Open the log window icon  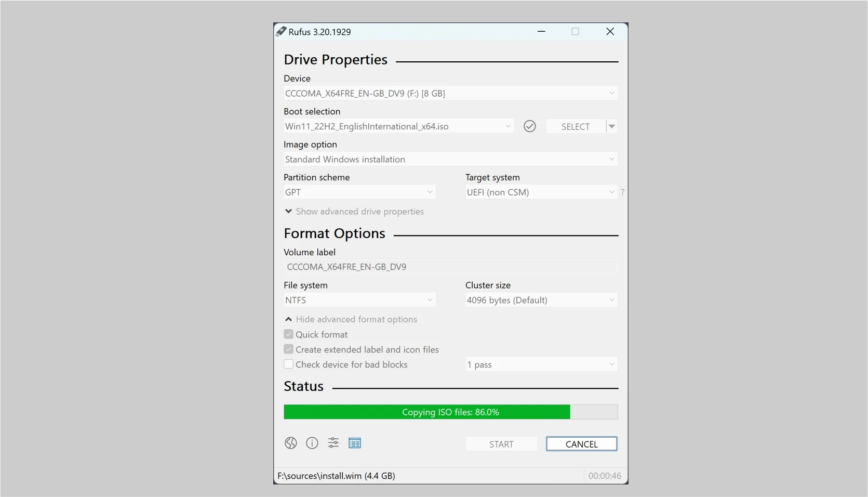(355, 443)
